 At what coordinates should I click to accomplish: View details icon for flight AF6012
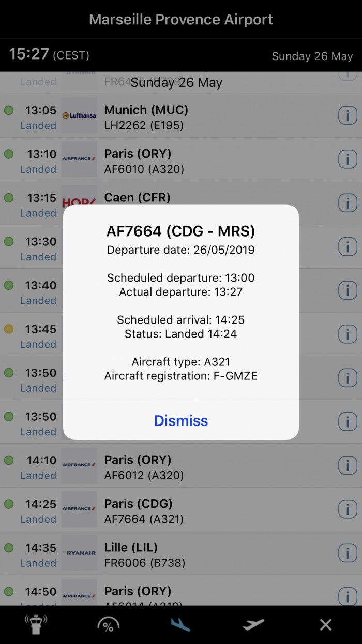pos(348,466)
